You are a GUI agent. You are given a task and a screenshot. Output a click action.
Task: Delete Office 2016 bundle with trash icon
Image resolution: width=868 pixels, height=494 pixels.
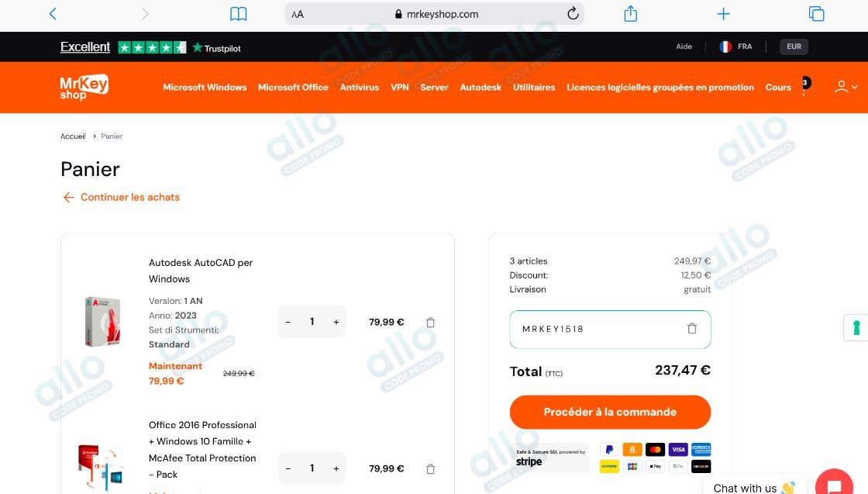(x=430, y=468)
